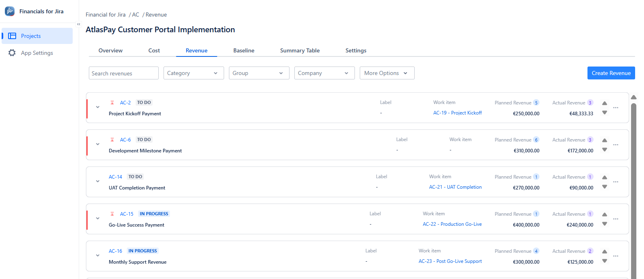Expand the Go-Live Success Payment row
The image size is (644, 279).
98,219
